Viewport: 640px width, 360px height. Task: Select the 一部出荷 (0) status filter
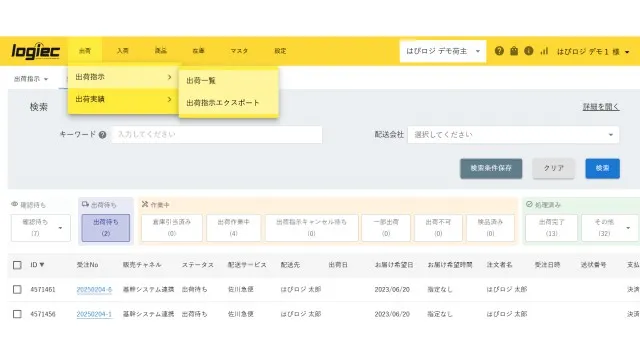pyautogui.click(x=386, y=228)
